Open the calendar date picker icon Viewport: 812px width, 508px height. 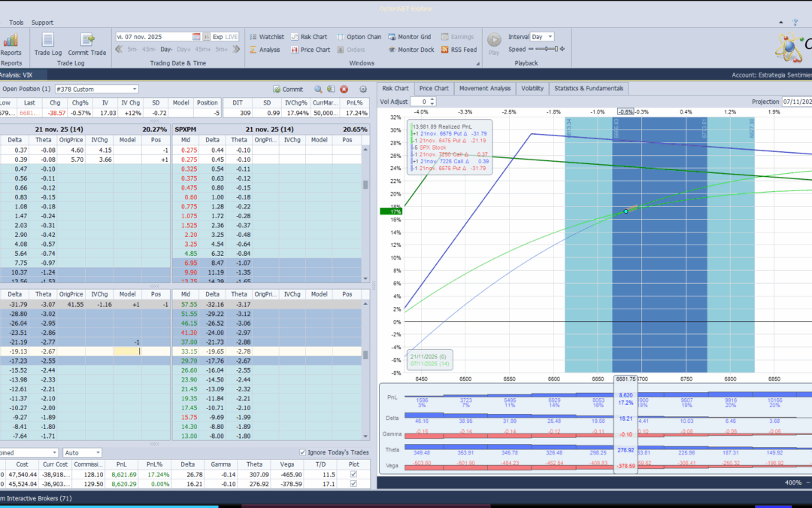pyautogui.click(x=196, y=37)
